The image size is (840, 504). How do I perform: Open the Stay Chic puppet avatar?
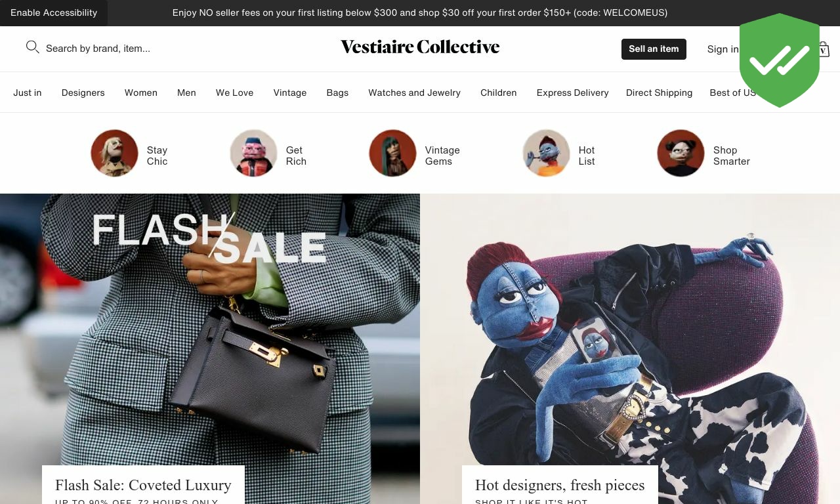[x=115, y=153]
